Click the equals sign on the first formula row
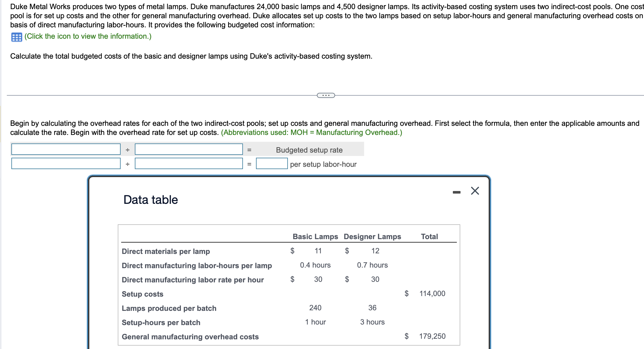 point(250,150)
